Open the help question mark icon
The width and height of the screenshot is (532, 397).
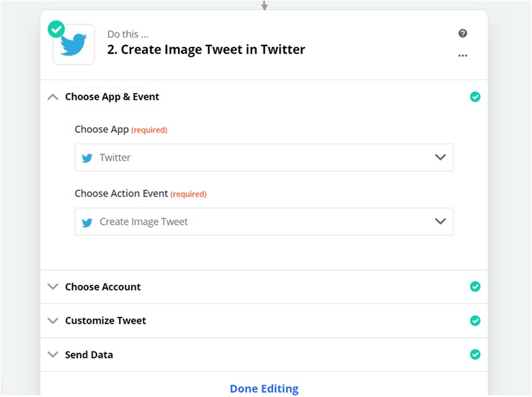(x=463, y=33)
